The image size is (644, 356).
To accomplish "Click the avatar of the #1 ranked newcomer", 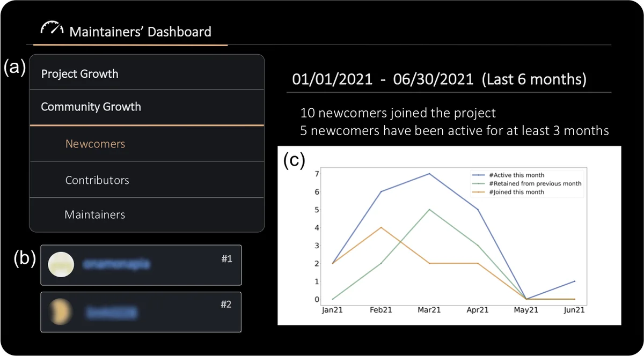I will pos(61,264).
